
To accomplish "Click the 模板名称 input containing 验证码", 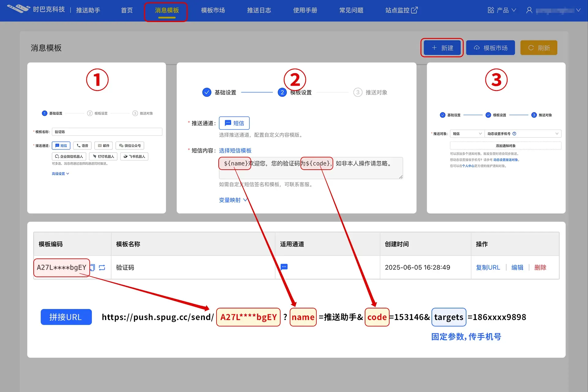I will (107, 132).
